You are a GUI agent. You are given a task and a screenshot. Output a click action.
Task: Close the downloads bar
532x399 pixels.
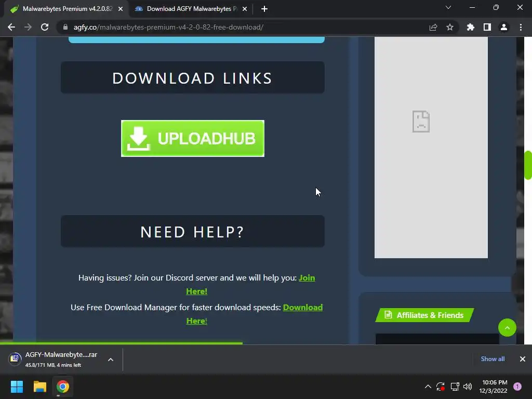pyautogui.click(x=523, y=359)
